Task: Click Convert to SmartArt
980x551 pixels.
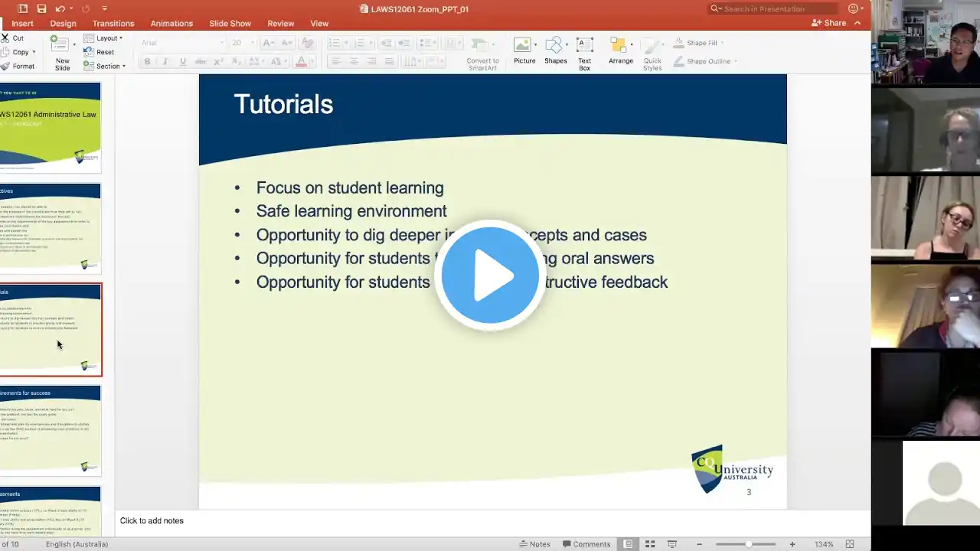Action: (x=482, y=54)
